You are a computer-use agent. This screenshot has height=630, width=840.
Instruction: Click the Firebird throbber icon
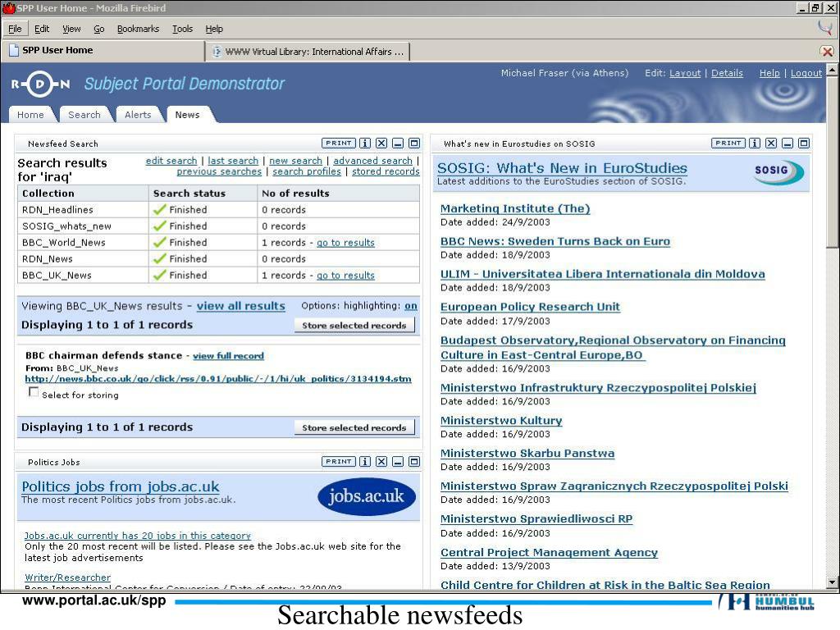click(x=825, y=27)
